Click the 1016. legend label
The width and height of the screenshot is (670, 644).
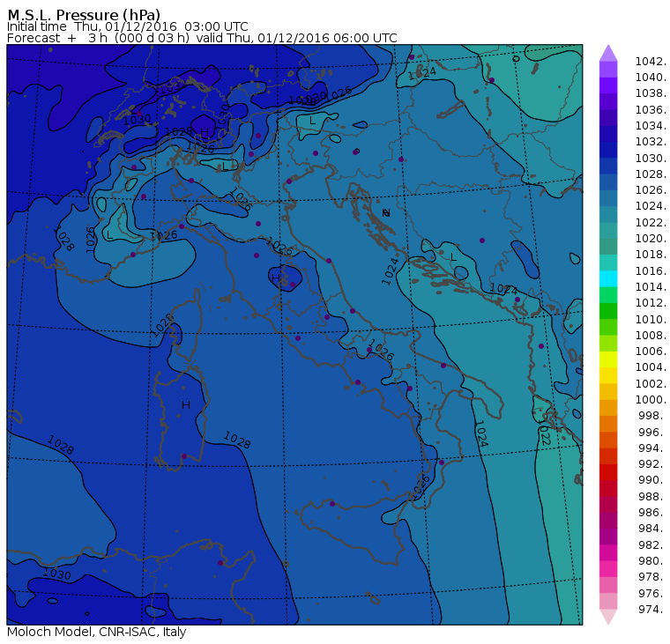[651, 270]
